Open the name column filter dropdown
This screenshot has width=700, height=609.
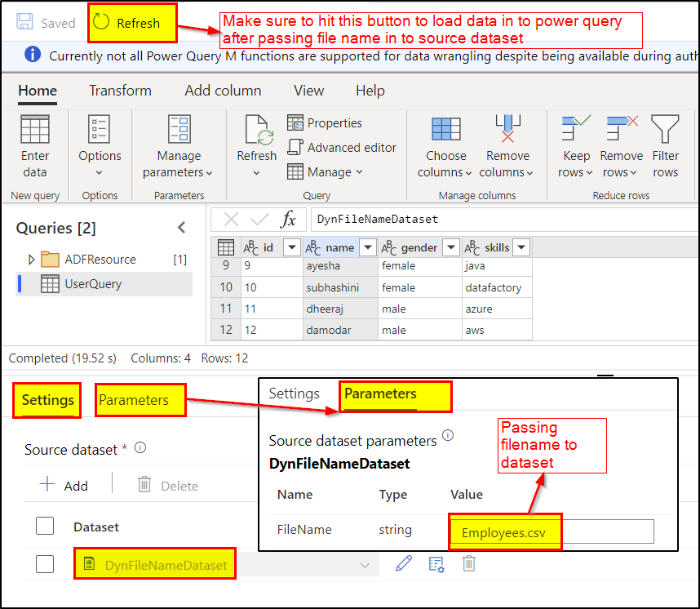click(x=367, y=247)
